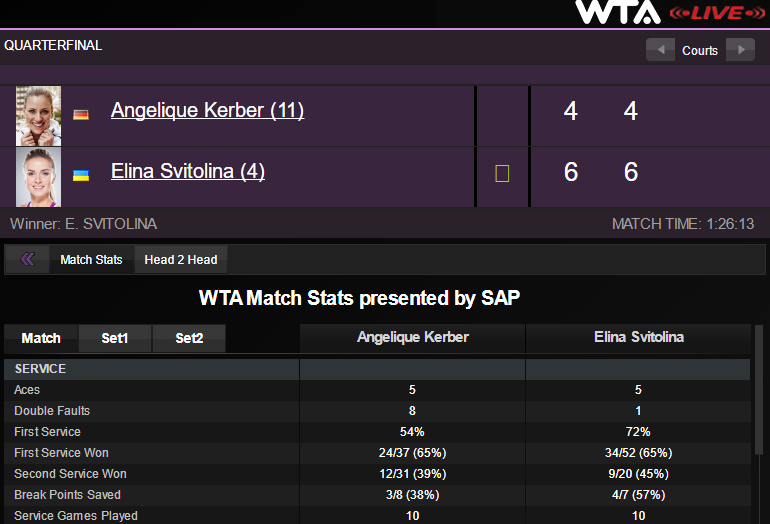Click the Ukrainian flag icon

point(81,175)
